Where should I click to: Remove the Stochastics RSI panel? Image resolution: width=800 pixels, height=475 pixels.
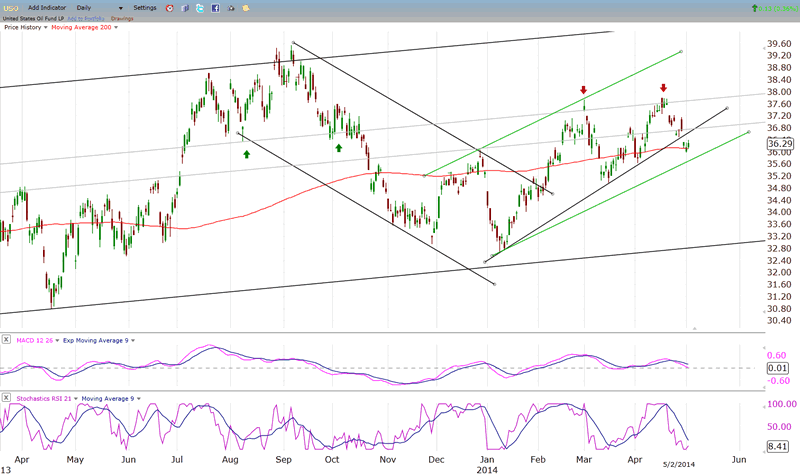(x=7, y=399)
